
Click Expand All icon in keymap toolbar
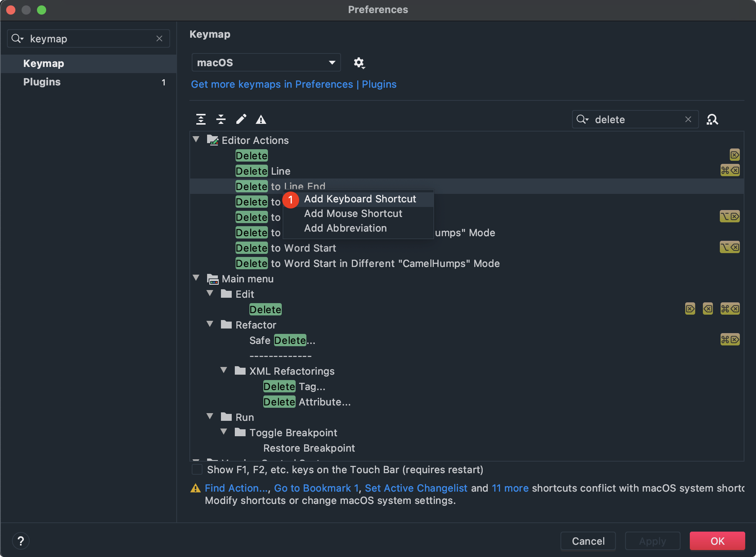click(201, 119)
